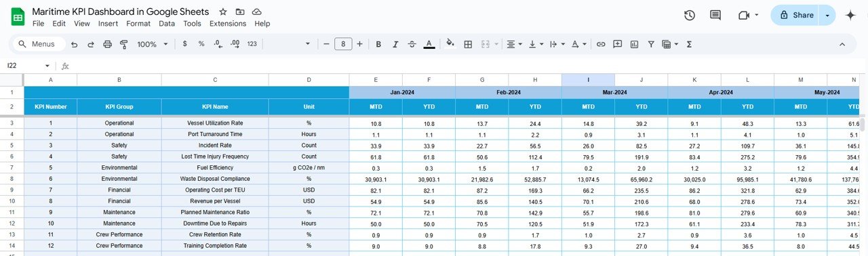Open the horizontal align dropdown
The height and width of the screenshot is (256, 868).
click(515, 44)
